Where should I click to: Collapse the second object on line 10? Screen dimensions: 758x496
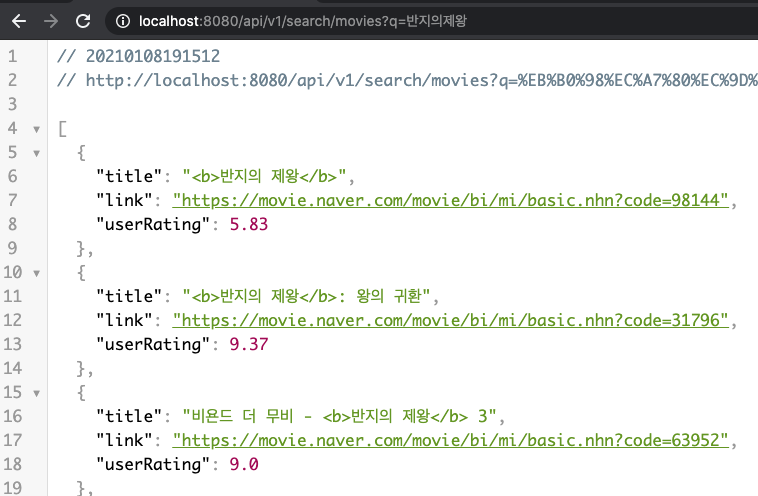tap(36, 273)
